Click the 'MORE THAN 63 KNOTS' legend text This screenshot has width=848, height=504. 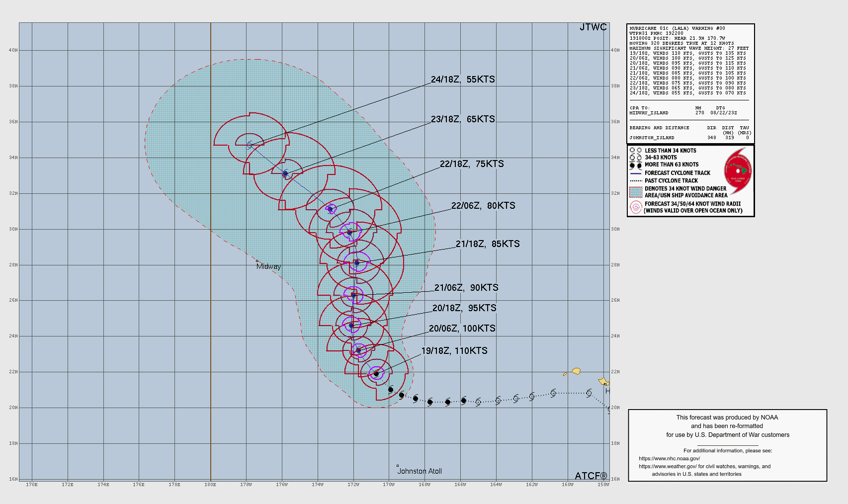pos(672,165)
